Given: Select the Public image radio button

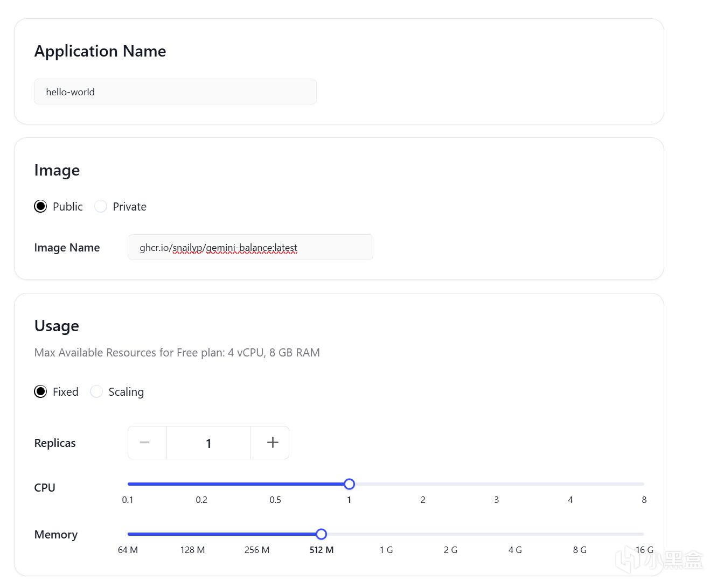Looking at the screenshot, I should click(x=40, y=206).
